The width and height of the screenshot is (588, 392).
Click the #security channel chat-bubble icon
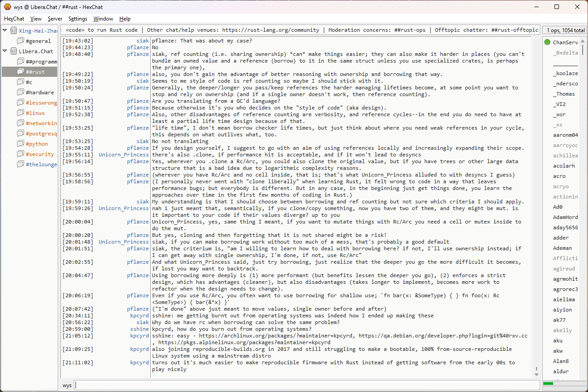click(x=21, y=154)
